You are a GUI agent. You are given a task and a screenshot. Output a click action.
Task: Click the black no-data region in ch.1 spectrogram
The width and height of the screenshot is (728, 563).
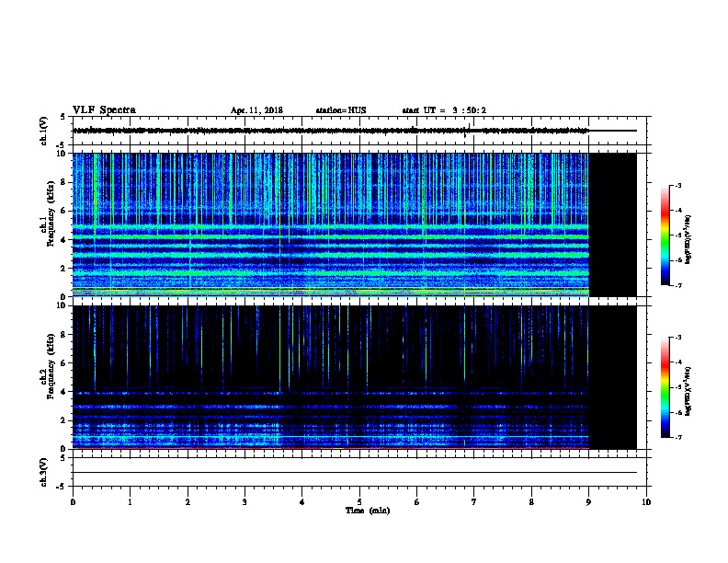point(613,224)
